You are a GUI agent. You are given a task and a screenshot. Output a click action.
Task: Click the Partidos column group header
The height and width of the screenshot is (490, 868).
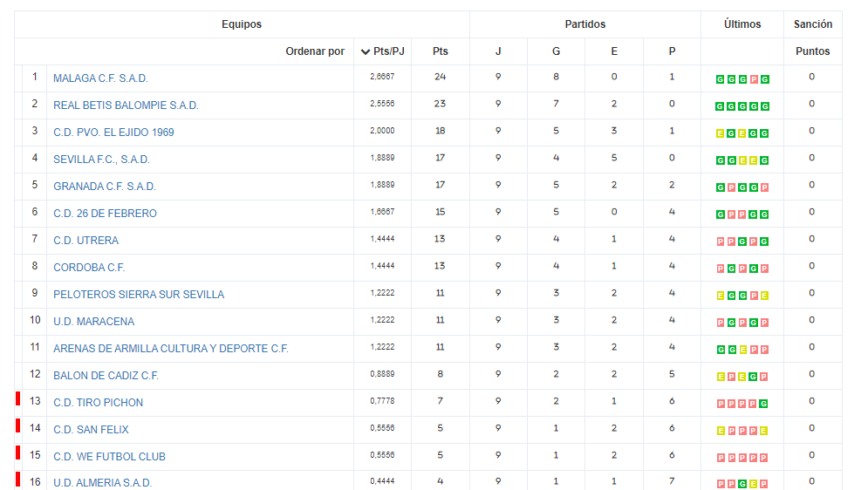[585, 24]
